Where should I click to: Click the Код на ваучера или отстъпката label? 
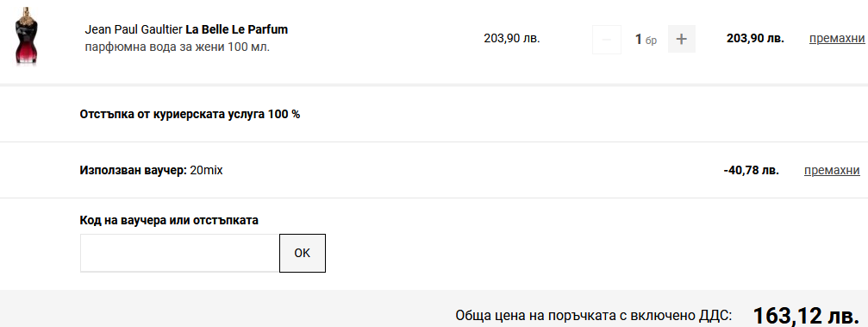(x=169, y=220)
